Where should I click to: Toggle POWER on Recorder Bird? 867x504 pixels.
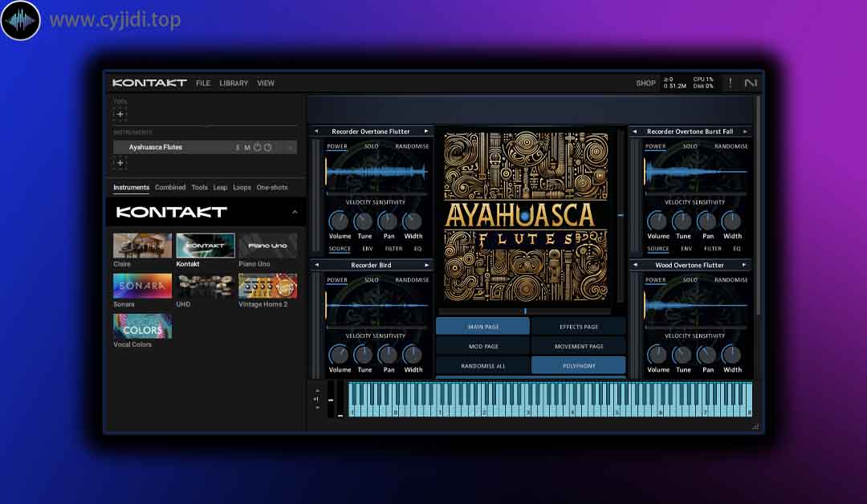tap(336, 280)
